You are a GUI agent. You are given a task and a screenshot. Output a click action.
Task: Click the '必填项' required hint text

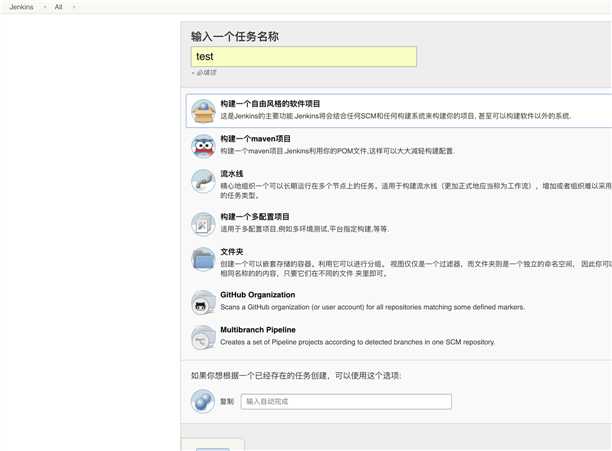pos(204,73)
